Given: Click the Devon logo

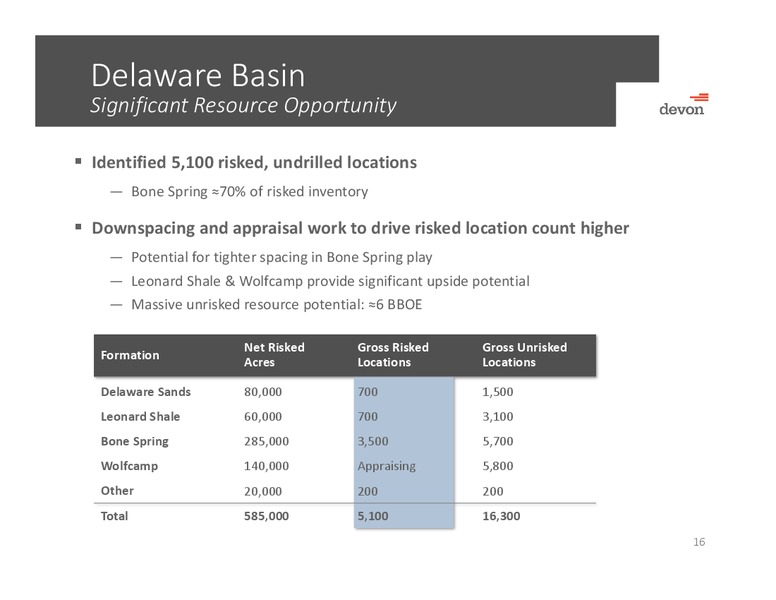Looking at the screenshot, I should pyautogui.click(x=683, y=104).
